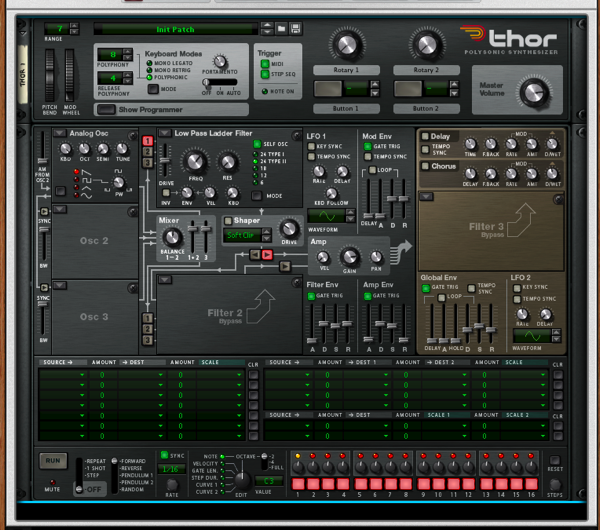The height and width of the screenshot is (530, 600).
Task: Clear first row of left mod matrix
Action: coord(253,375)
